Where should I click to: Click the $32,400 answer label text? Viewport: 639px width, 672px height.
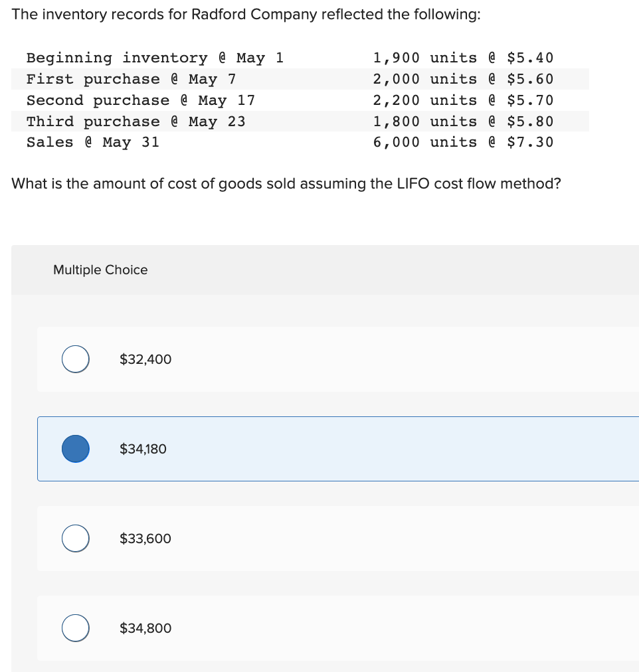pyautogui.click(x=145, y=359)
